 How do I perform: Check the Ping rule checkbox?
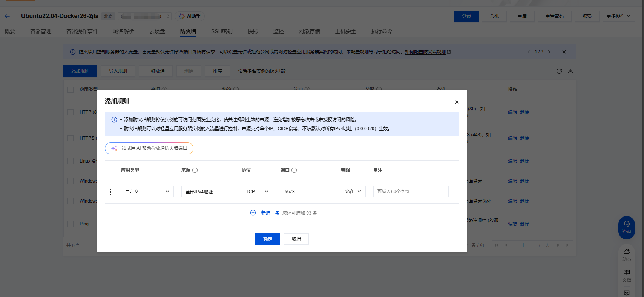[71, 224]
